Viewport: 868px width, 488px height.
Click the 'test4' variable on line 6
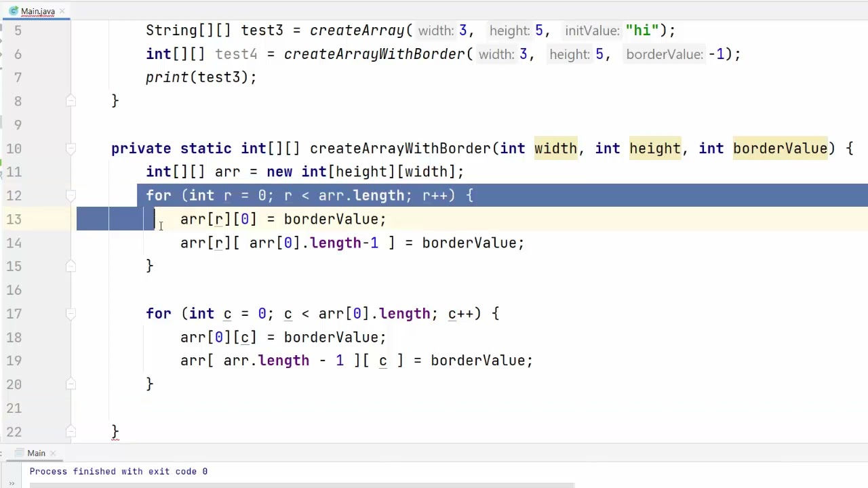click(236, 54)
